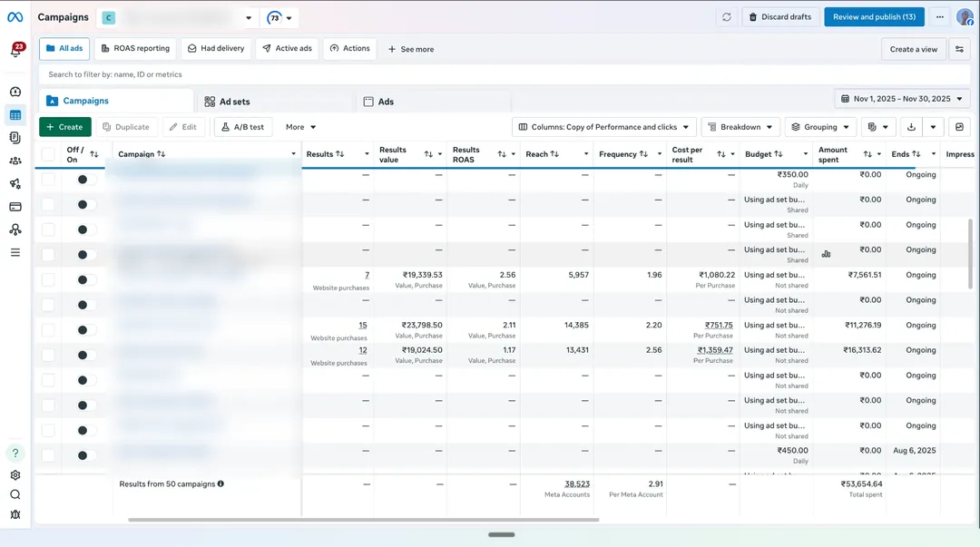
Task: Sort by Results column arrows
Action: click(x=340, y=154)
